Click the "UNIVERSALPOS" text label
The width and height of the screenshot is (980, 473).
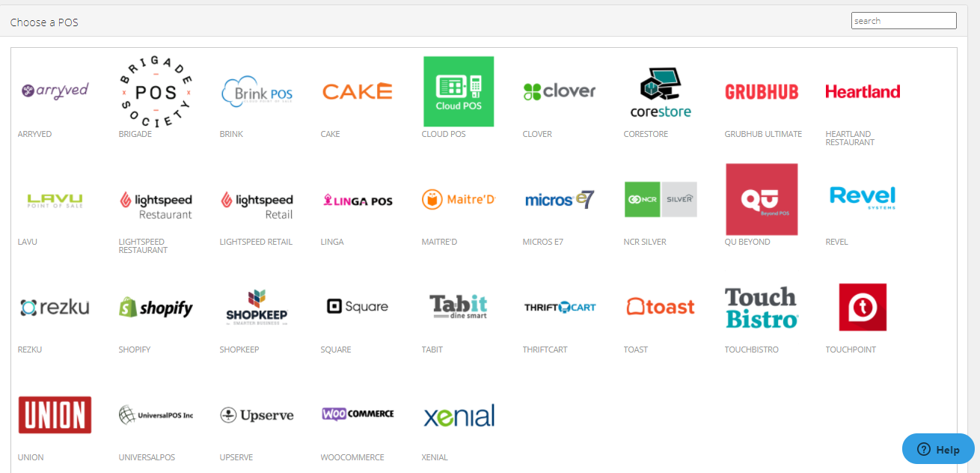147,457
